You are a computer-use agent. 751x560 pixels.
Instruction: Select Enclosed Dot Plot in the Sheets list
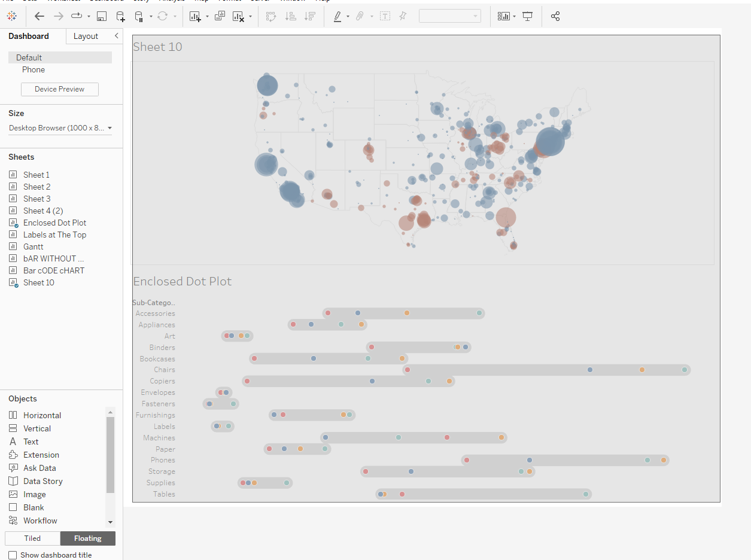tap(54, 223)
